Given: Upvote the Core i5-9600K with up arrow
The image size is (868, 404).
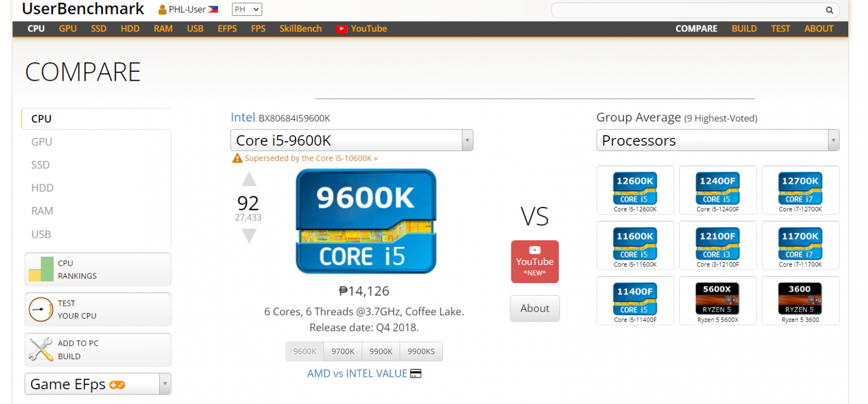Looking at the screenshot, I should tap(249, 180).
